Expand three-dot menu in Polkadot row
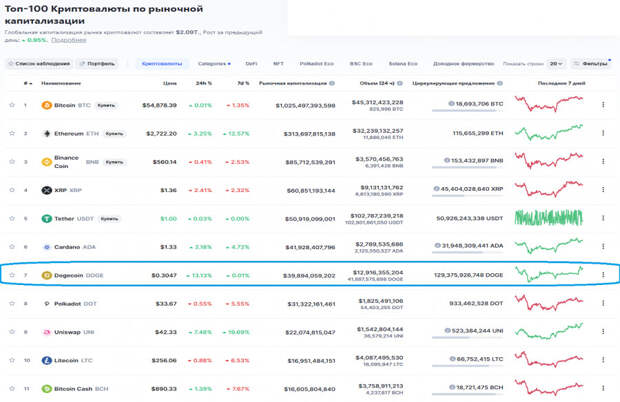 603,303
